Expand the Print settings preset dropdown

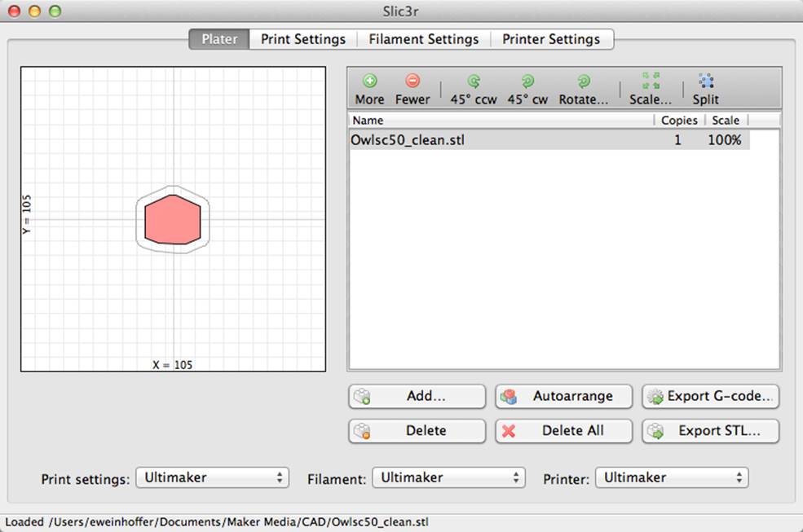213,477
